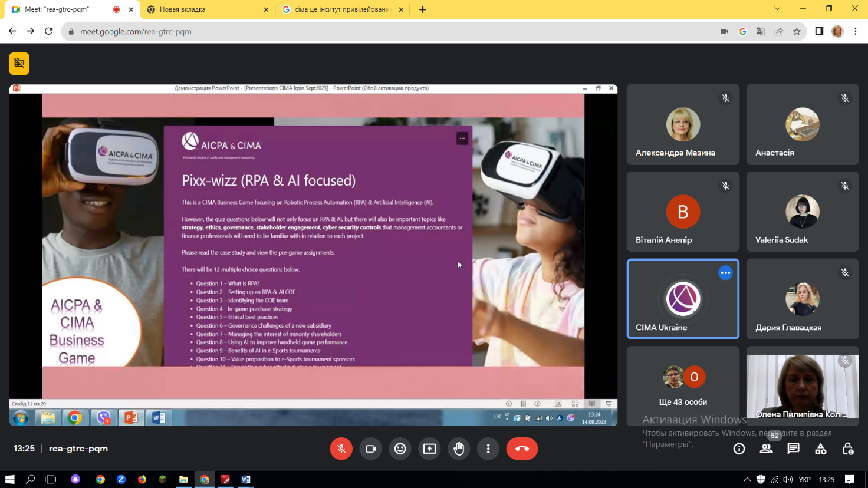Open Windows taskbar search
The image size is (868, 488).
31,479
